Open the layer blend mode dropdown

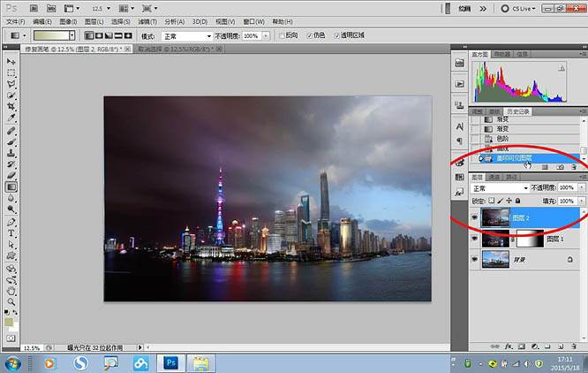click(x=500, y=188)
